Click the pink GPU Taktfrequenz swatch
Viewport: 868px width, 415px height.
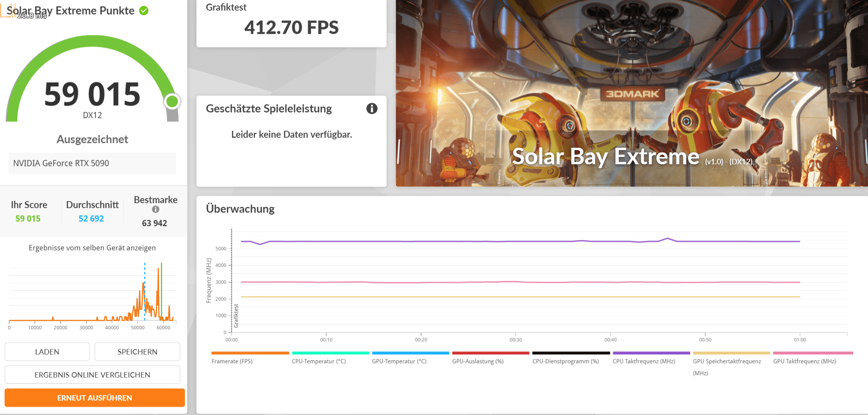(x=813, y=353)
